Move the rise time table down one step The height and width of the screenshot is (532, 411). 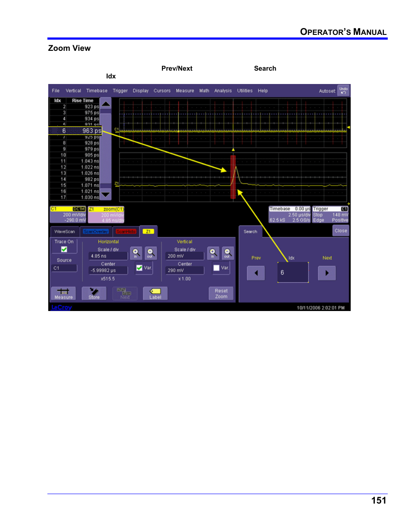(x=106, y=195)
